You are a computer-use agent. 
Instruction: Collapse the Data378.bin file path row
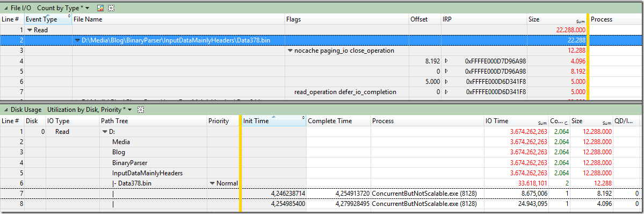coord(78,40)
